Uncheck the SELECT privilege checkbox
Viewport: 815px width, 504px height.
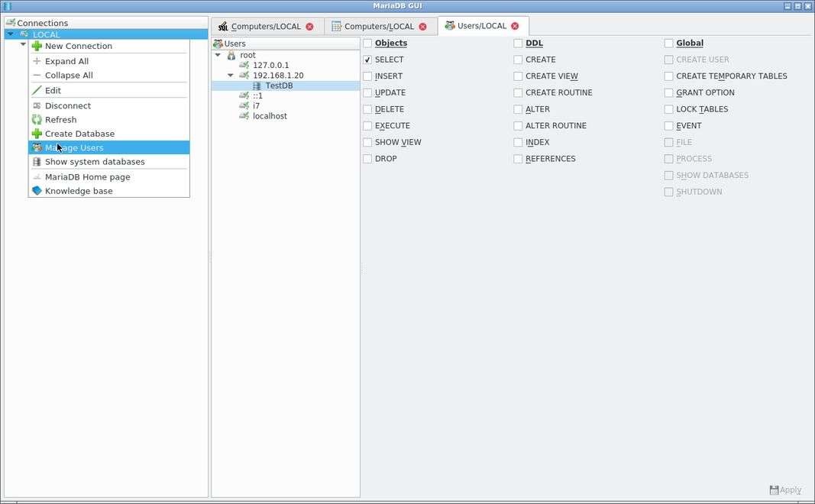click(x=367, y=60)
